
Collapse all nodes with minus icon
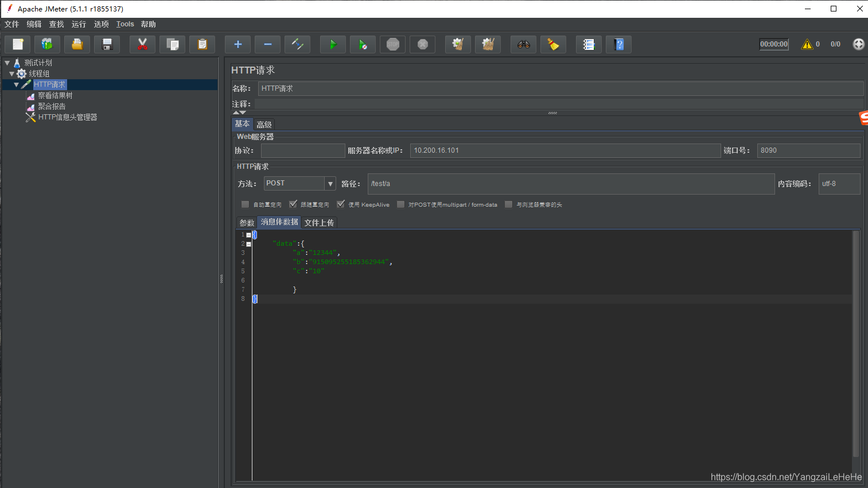[267, 44]
